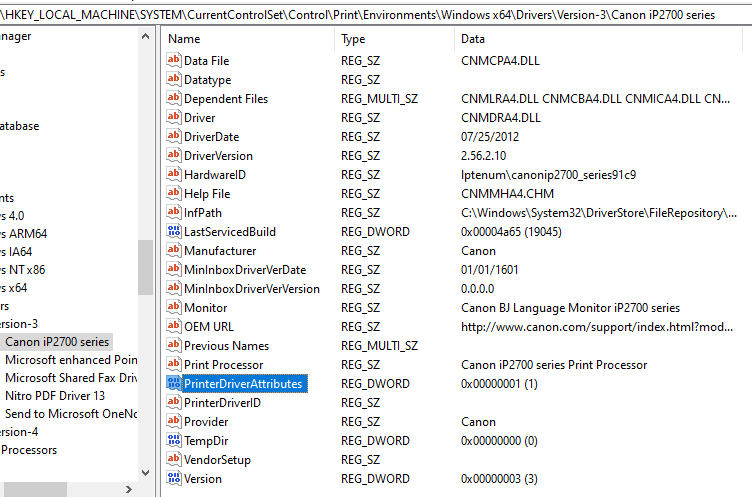This screenshot has height=497, width=752.
Task: Select the MinInboxDriverVerVersion value name
Action: [252, 289]
